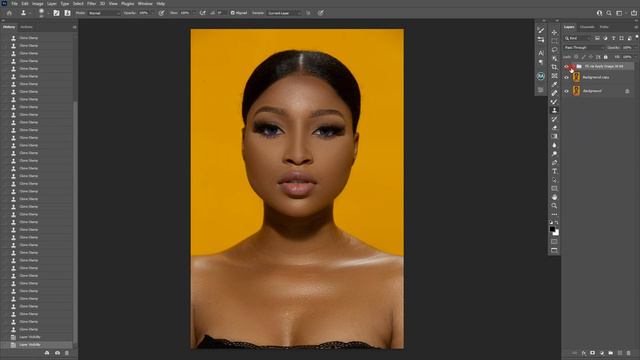Select the Eraser tool
The height and width of the screenshot is (360, 640).
click(x=554, y=128)
